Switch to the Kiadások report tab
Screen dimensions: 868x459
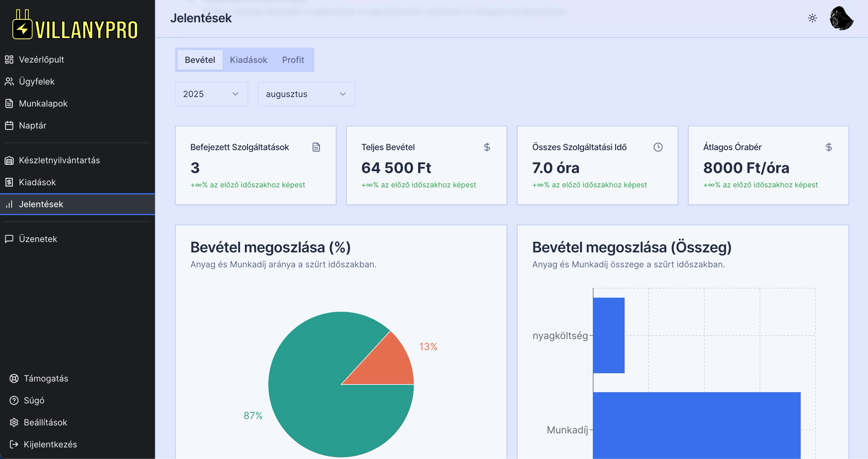248,60
